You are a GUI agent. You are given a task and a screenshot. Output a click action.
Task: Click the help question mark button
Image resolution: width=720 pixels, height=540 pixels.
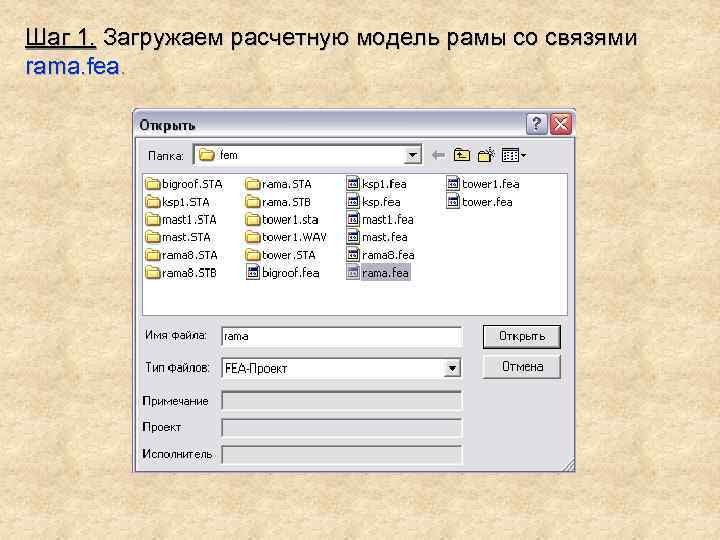(x=536, y=124)
